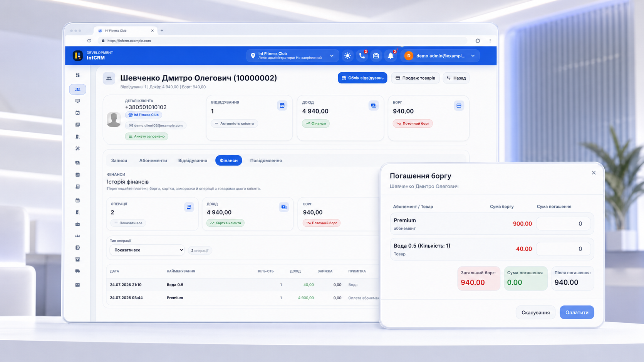Click the calendar icon in Відвідування card
Image resolution: width=644 pixels, height=362 pixels.
pos(282,105)
